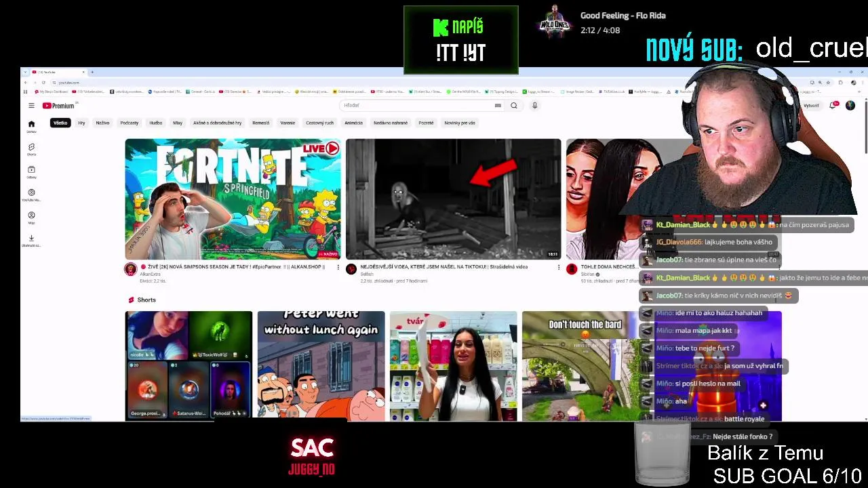This screenshot has height=488, width=868.
Task: Reload the page with the refresh icon
Action: point(43,83)
